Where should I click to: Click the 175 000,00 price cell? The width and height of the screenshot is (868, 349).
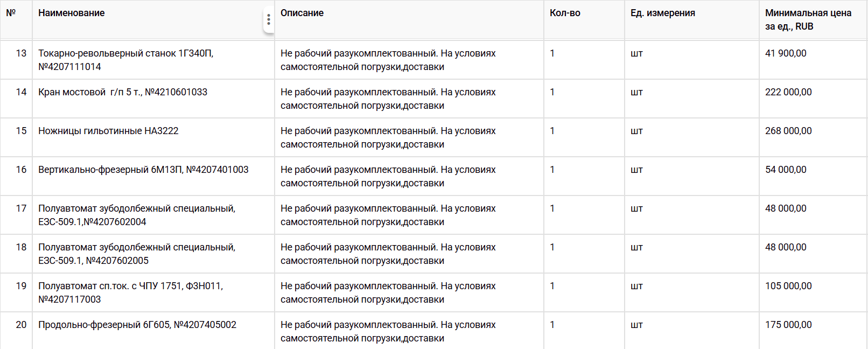coord(788,325)
